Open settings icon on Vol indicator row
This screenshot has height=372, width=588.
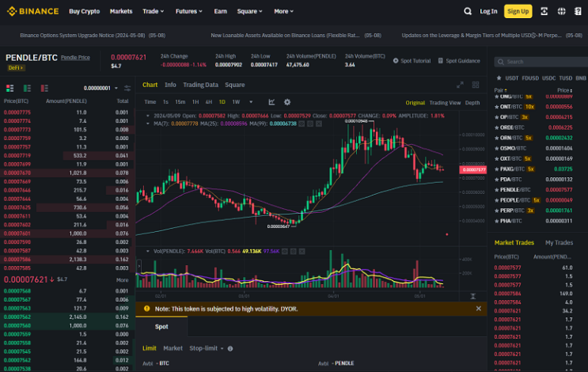294,251
